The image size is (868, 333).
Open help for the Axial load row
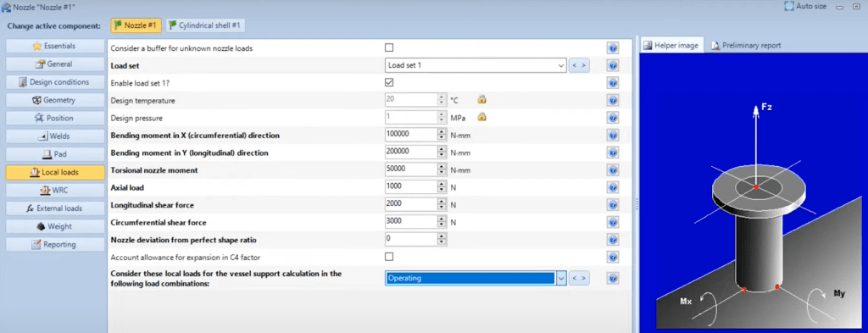coord(612,187)
